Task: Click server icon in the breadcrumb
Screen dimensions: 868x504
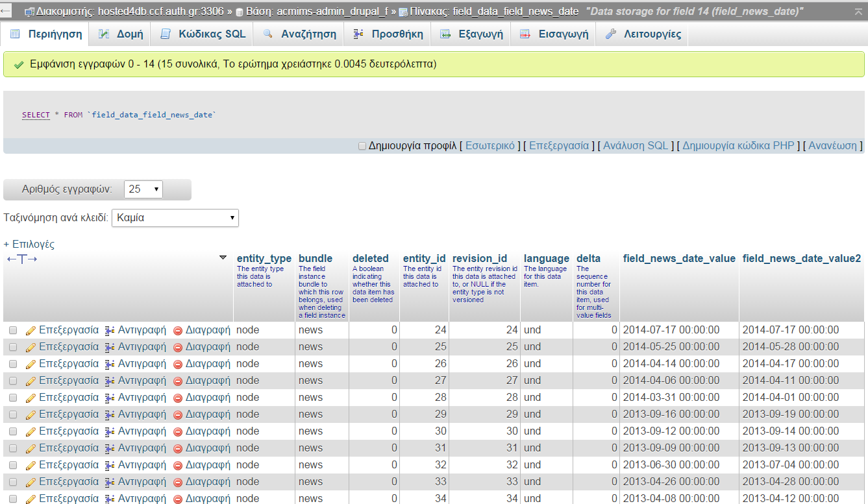Action: pos(29,12)
